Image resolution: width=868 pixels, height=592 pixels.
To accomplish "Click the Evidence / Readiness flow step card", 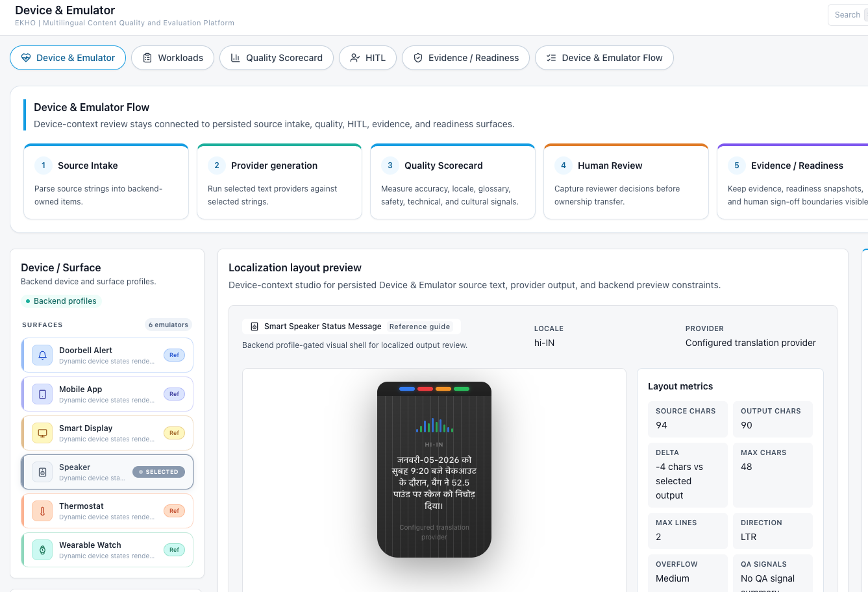I will pyautogui.click(x=792, y=182).
